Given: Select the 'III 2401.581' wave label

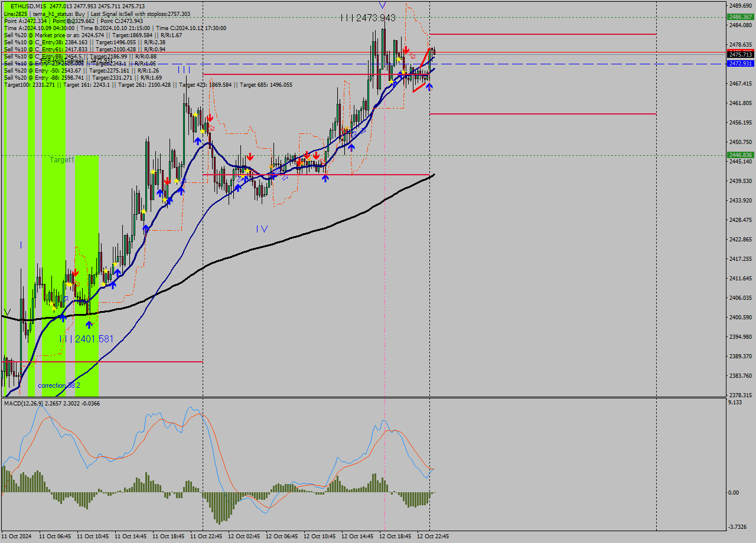Looking at the screenshot, I should click(x=86, y=339).
